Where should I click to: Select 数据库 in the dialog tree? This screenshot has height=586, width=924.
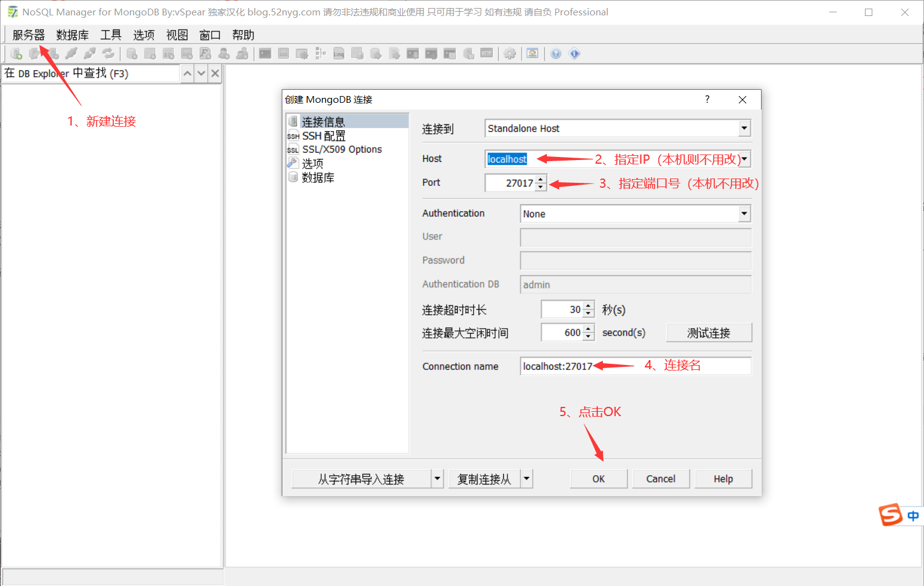pyautogui.click(x=318, y=178)
